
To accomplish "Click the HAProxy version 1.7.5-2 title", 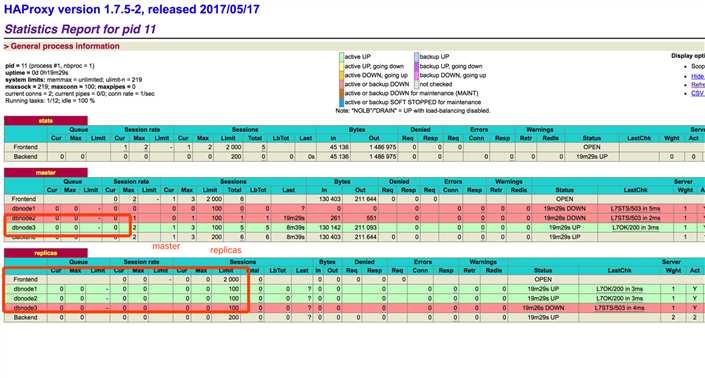I will coord(131,9).
